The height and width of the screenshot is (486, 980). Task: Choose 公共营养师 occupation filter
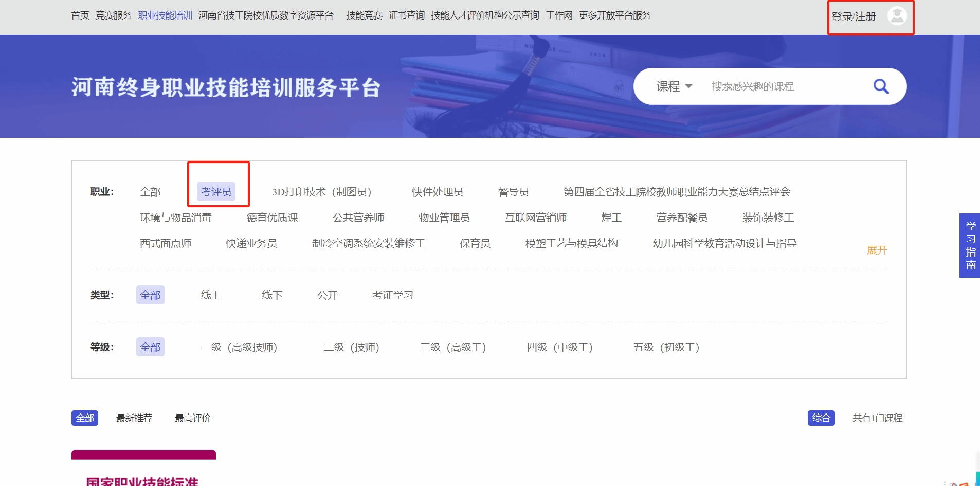pyautogui.click(x=358, y=218)
